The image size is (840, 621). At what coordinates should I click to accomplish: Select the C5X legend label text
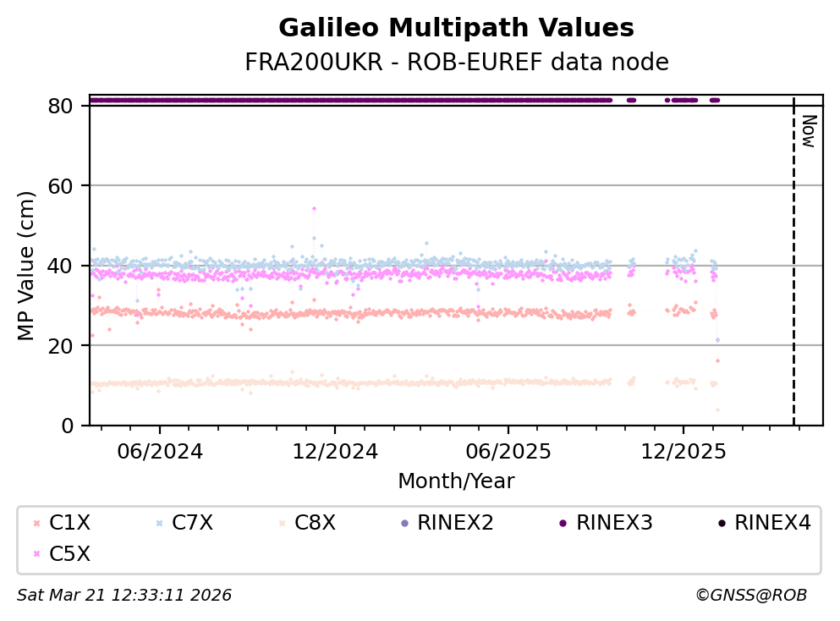[x=70, y=554]
